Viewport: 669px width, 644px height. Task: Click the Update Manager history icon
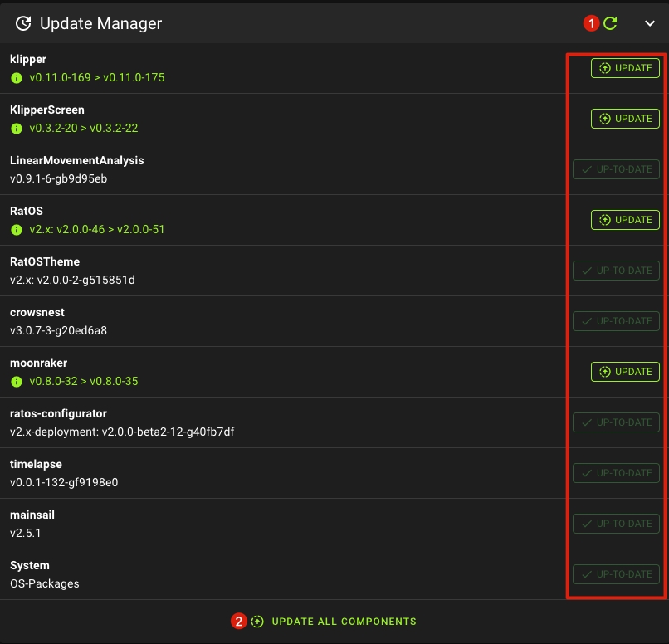point(23,24)
